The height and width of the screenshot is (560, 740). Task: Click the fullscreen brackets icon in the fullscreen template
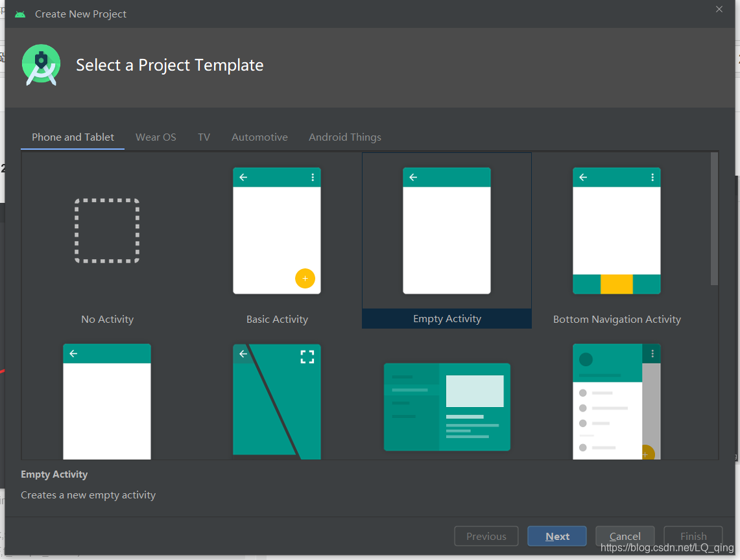coord(307,356)
